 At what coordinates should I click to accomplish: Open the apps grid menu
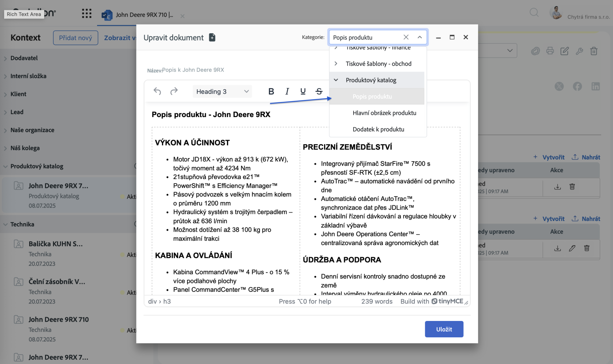[86, 13]
